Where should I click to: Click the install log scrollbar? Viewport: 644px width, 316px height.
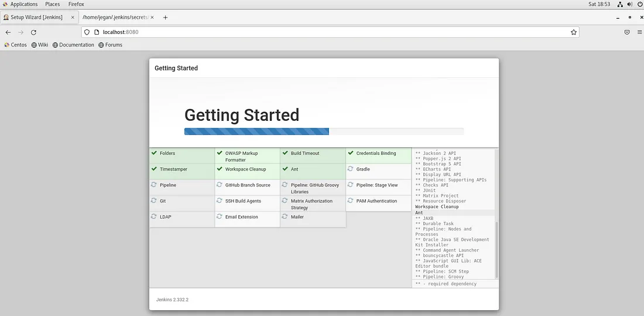pos(496,250)
